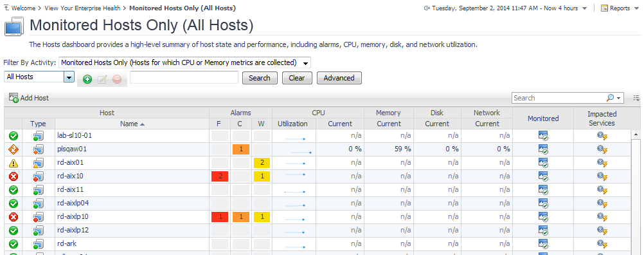Click host type icon for plsqaw01

[38, 149]
